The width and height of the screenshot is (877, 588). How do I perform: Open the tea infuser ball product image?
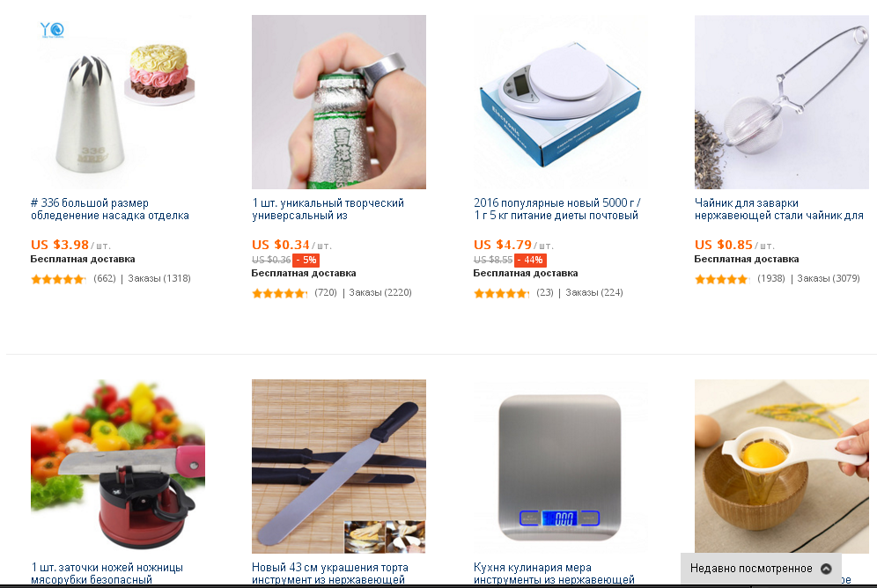[x=781, y=102]
